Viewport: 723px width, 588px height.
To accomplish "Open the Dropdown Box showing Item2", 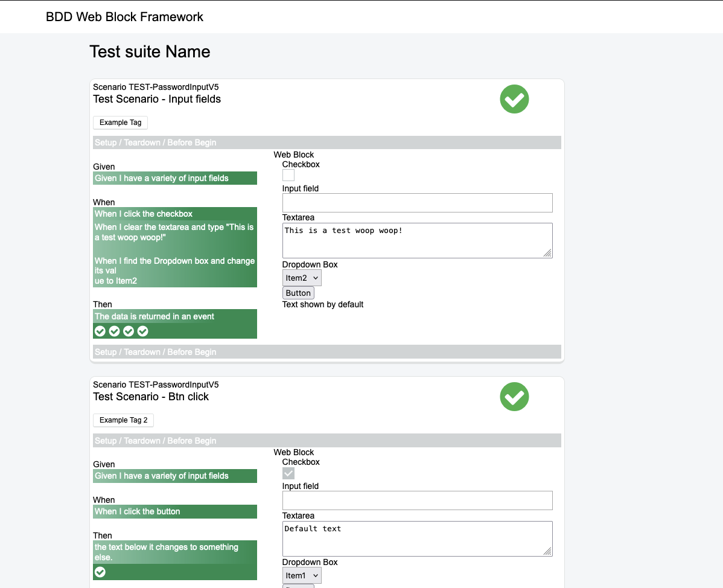I will click(302, 278).
